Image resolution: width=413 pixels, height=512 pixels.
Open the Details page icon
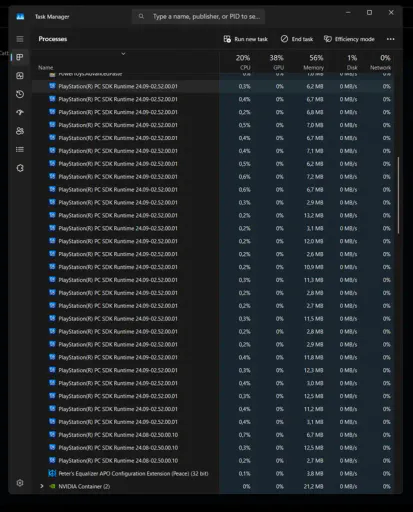tap(20, 149)
